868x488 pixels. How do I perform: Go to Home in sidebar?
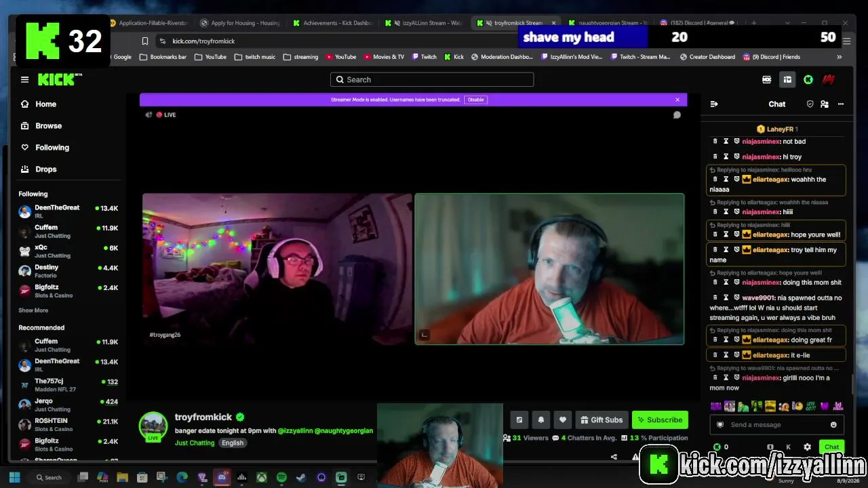pyautogui.click(x=39, y=104)
